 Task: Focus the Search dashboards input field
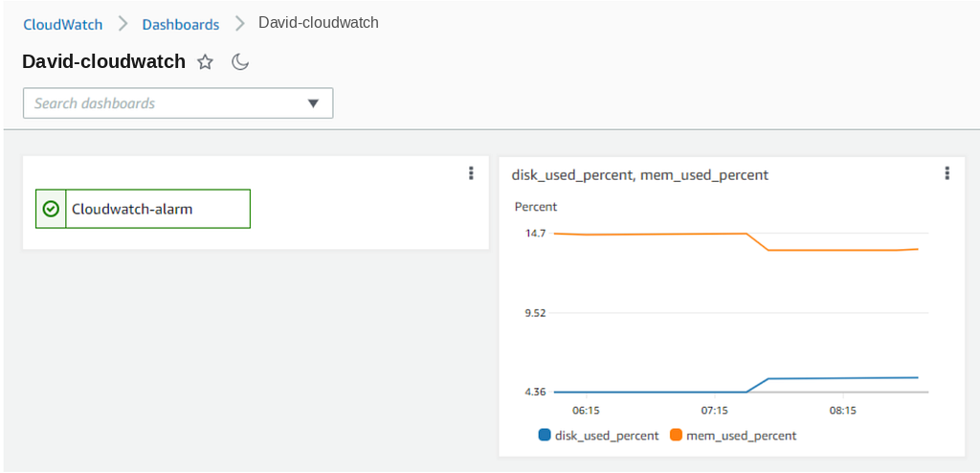coord(178,103)
